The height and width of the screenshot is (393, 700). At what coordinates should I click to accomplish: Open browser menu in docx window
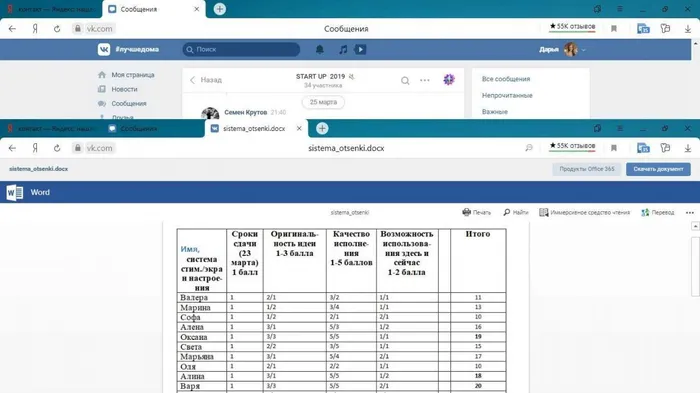click(620, 129)
